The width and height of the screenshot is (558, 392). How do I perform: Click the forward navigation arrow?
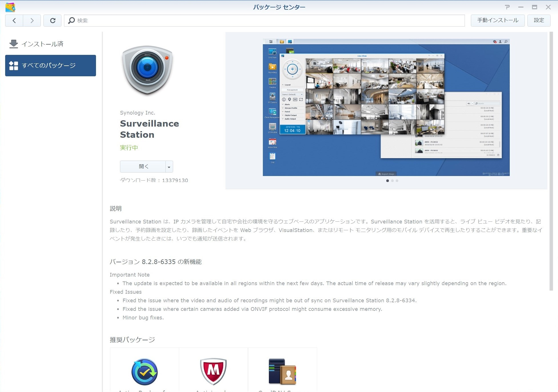(x=32, y=21)
